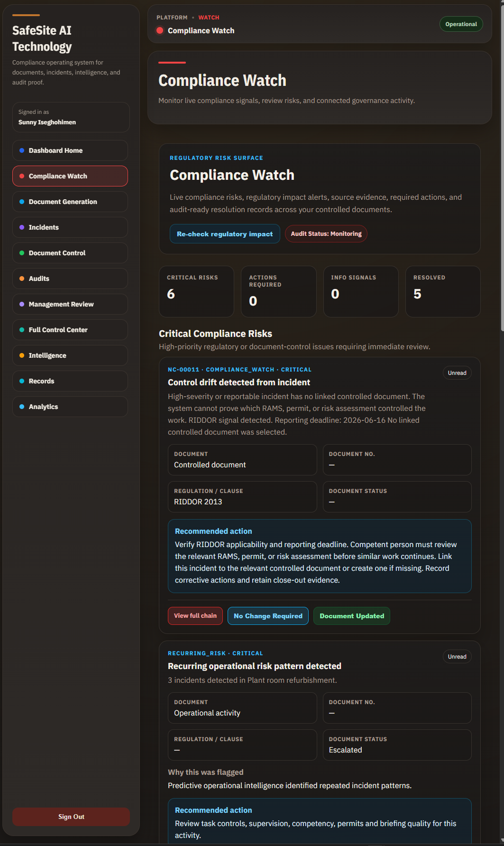Click the Why this was flagged heading
Image resolution: width=504 pixels, height=846 pixels.
coord(205,772)
